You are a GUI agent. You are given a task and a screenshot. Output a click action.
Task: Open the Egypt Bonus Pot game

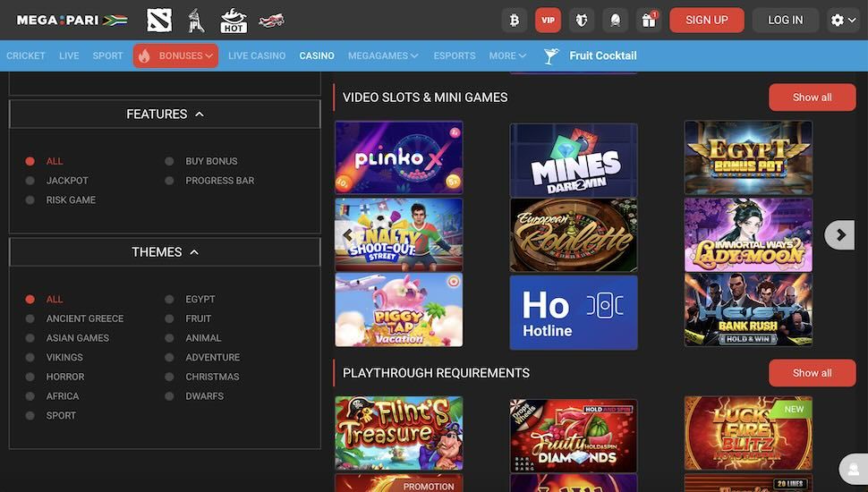(748, 157)
